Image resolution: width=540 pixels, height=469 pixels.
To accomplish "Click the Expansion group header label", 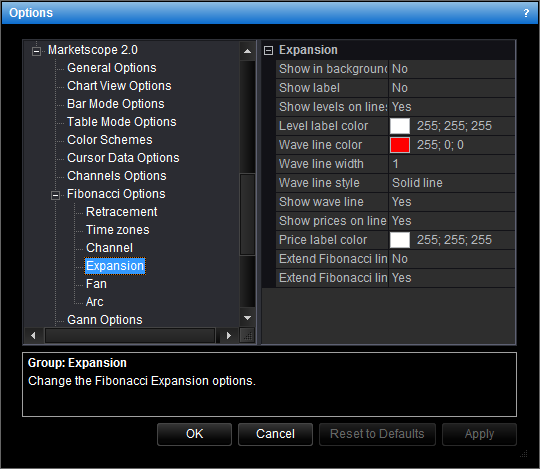I will [x=308, y=50].
